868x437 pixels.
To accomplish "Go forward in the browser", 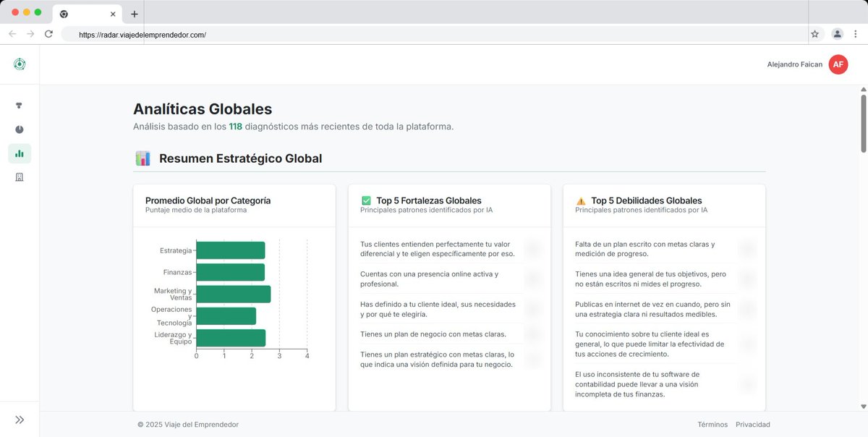I will (30, 34).
